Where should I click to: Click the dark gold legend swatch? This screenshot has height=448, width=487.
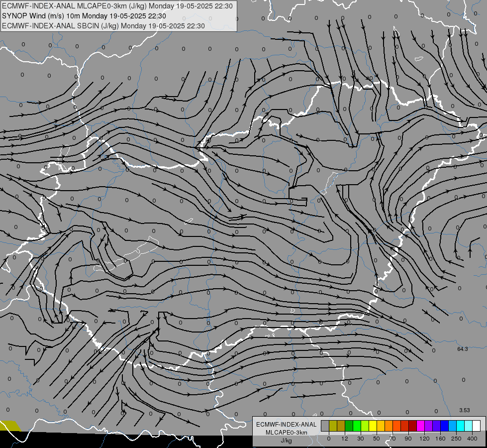tap(341, 426)
